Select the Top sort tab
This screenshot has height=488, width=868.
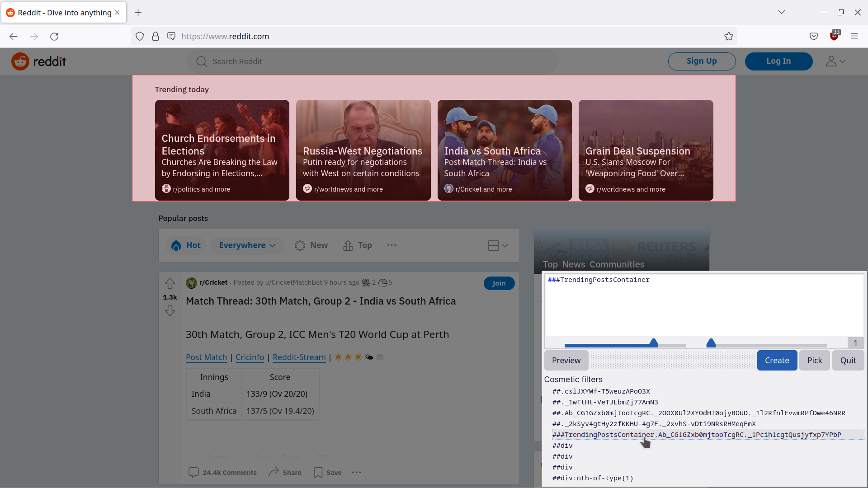point(358,245)
